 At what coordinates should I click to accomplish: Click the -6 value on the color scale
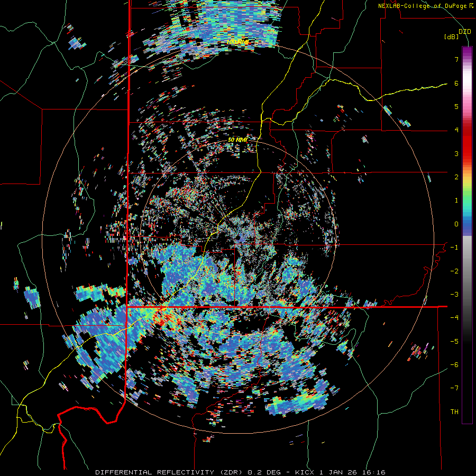[x=454, y=364]
